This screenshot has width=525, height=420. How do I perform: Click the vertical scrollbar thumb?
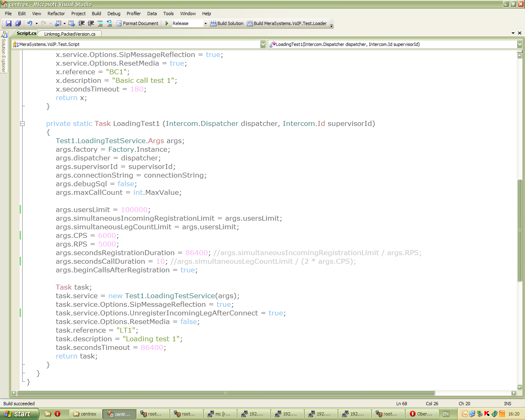click(x=520, y=230)
